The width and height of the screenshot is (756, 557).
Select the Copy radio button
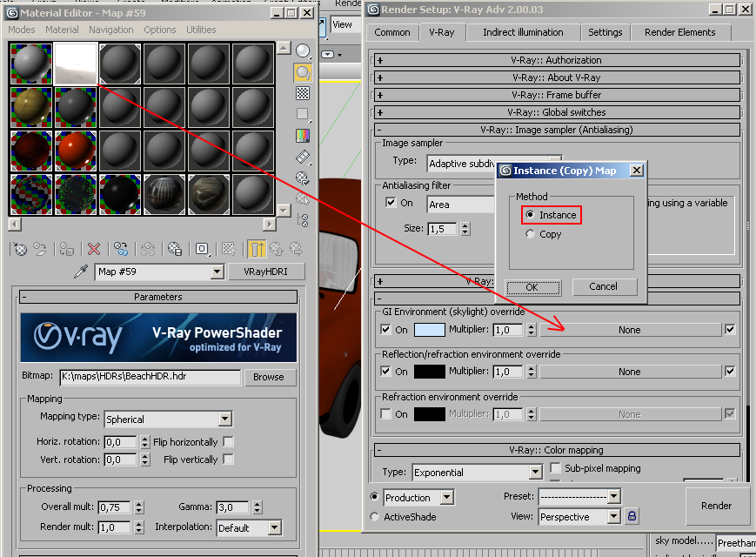pyautogui.click(x=531, y=234)
